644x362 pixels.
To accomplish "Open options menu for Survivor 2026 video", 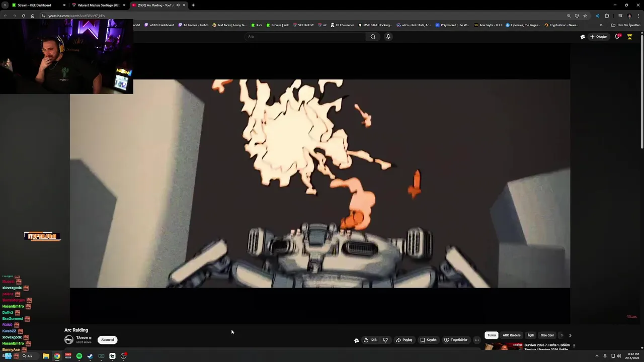I will (x=574, y=346).
